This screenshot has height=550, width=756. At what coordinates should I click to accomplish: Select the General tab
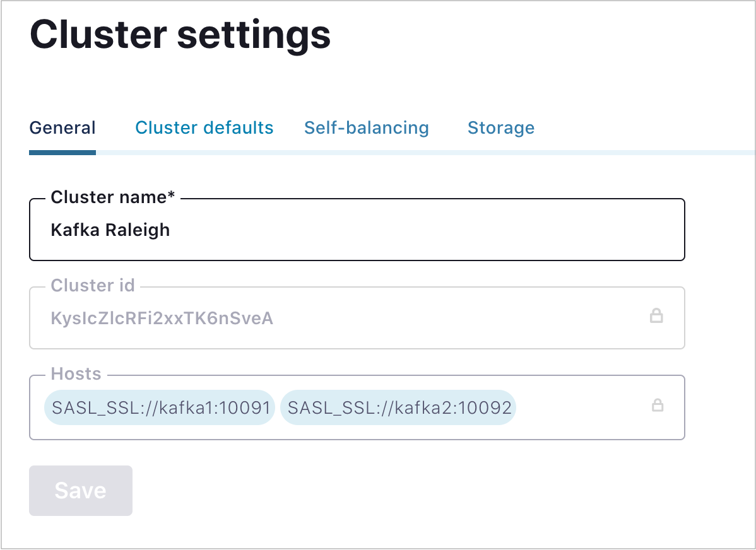tap(62, 128)
